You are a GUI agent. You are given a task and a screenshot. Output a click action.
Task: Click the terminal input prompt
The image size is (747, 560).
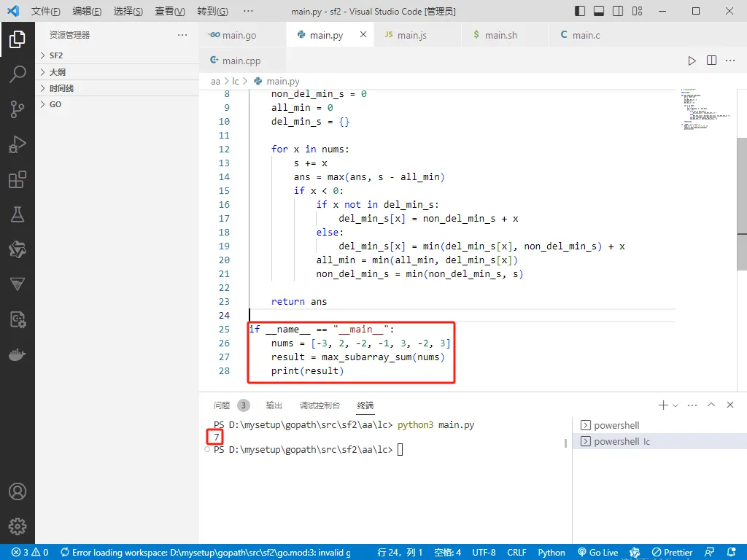tap(400, 449)
